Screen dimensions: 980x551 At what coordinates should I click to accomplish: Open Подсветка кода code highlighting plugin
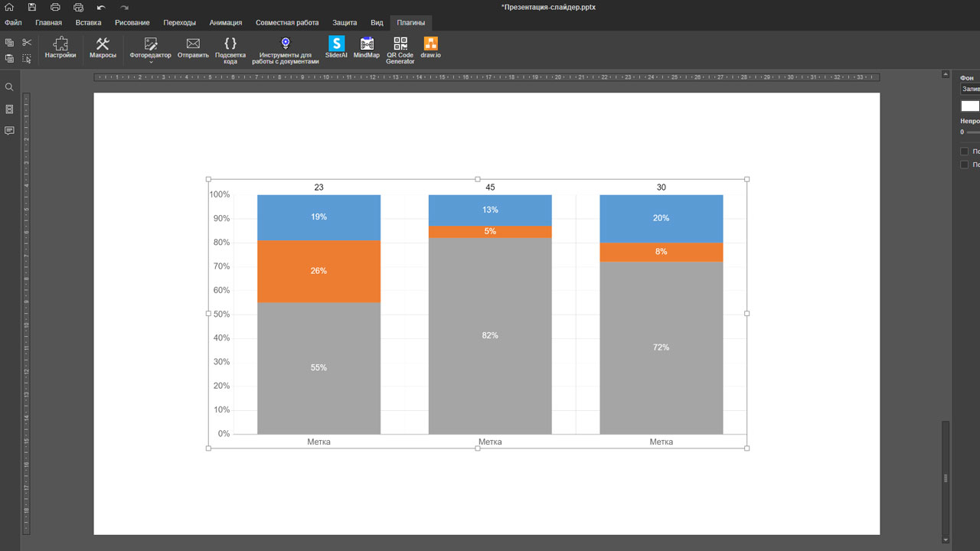[x=230, y=51]
